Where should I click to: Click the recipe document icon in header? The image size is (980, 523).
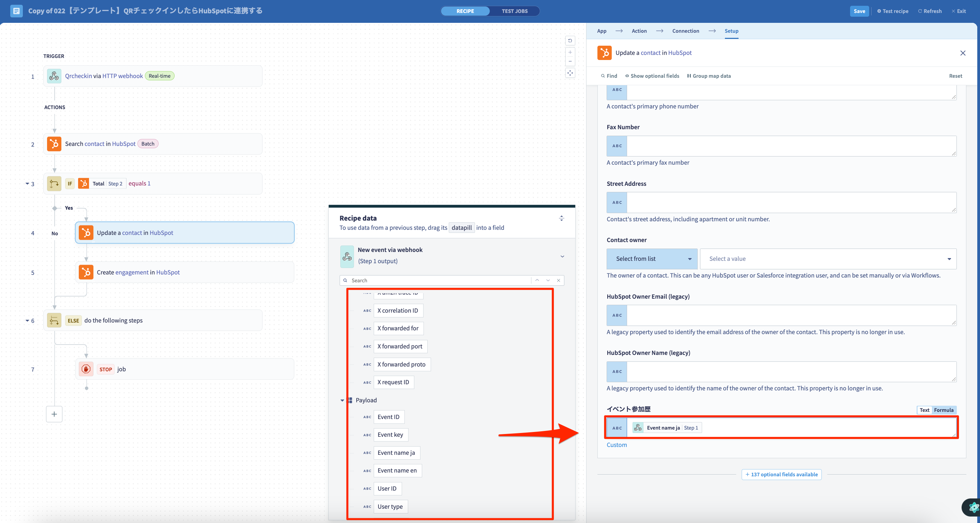[x=16, y=11]
